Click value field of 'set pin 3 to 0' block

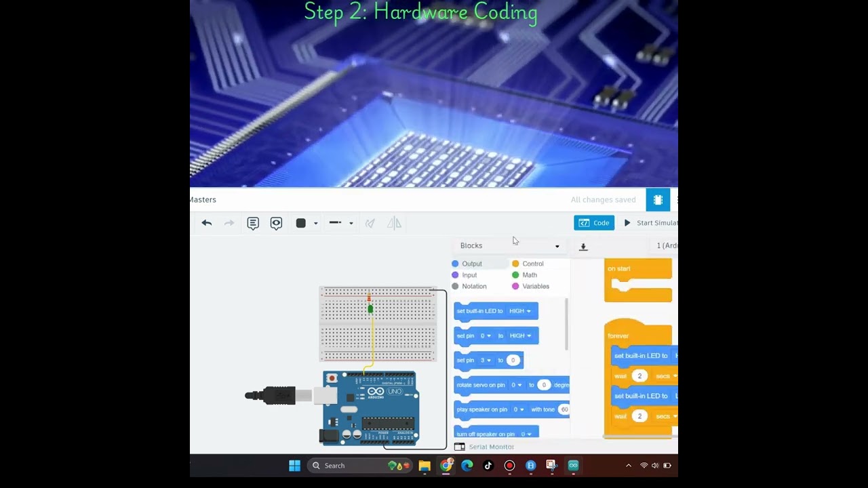[x=513, y=361]
